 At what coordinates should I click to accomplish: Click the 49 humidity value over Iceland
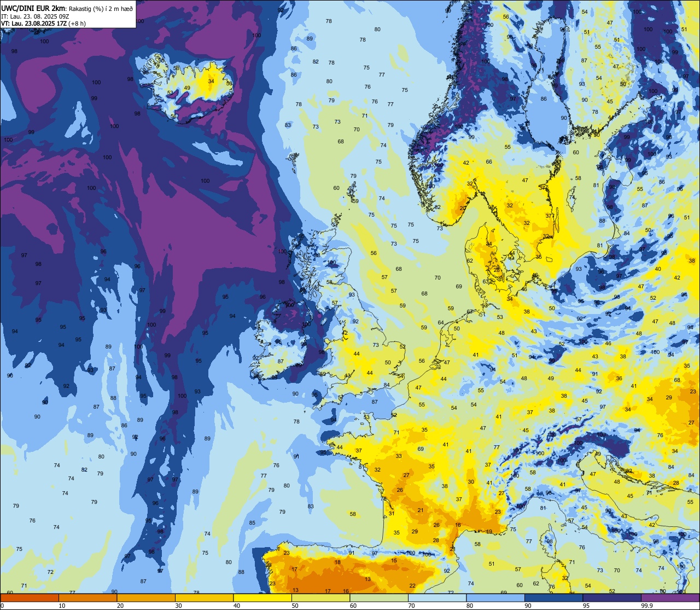[x=187, y=88]
